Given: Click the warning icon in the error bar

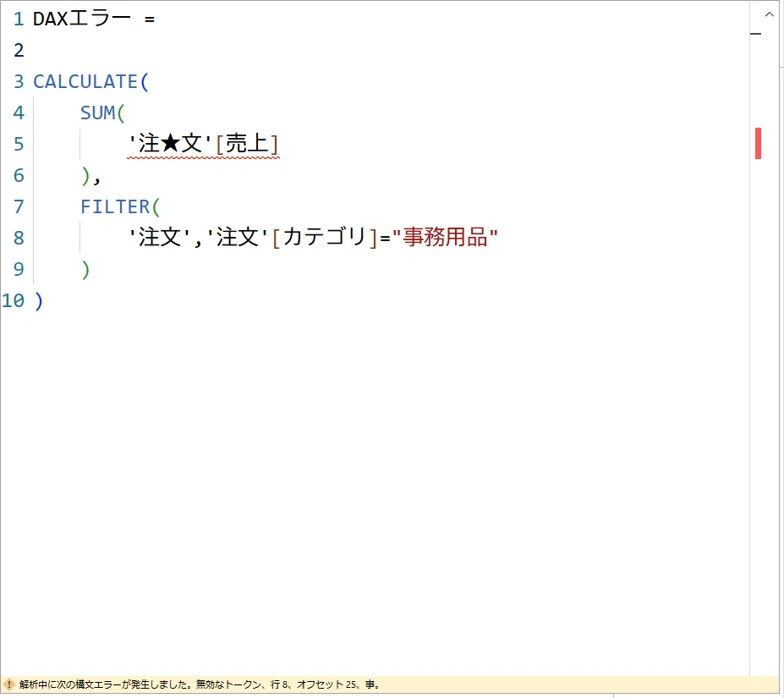Looking at the screenshot, I should (x=8, y=684).
